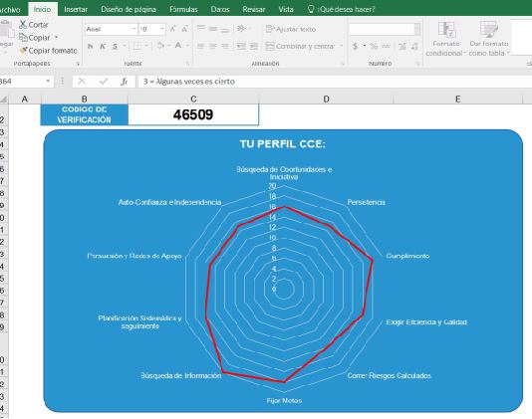Click the Copiar formato paintbrush icon
The image size is (532, 419).
[x=23, y=51]
